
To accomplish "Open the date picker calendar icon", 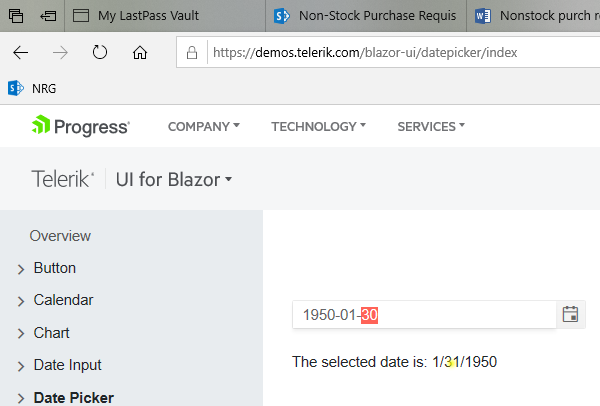I will pos(571,315).
